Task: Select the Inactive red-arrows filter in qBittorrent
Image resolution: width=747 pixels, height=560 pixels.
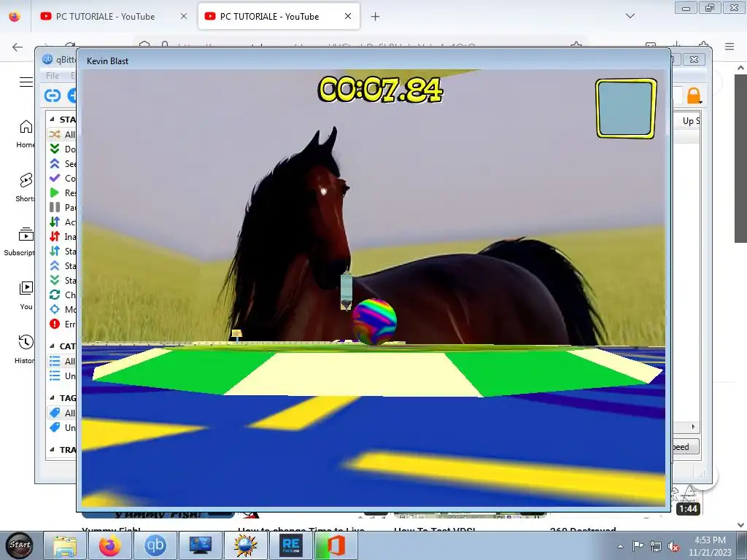Action: coord(62,237)
